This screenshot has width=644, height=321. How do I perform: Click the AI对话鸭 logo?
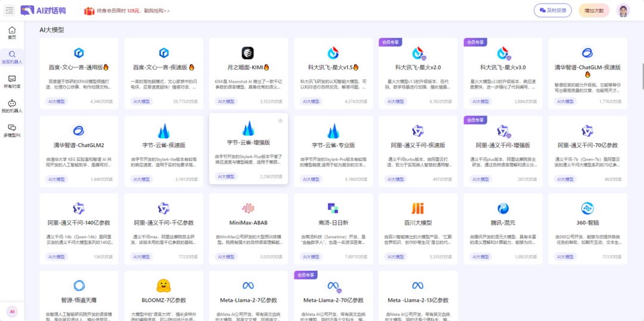tap(44, 11)
